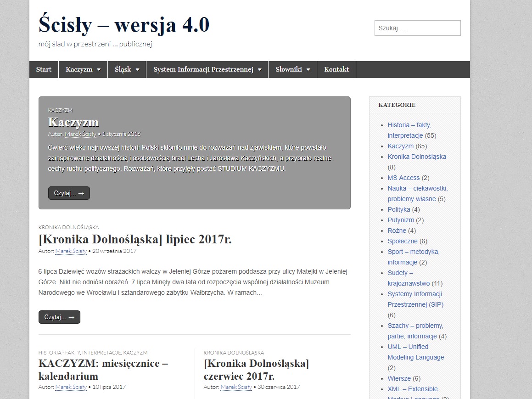Expand the Śląsk dropdown menu
Image resolution: width=532 pixels, height=399 pixels.
click(x=127, y=69)
